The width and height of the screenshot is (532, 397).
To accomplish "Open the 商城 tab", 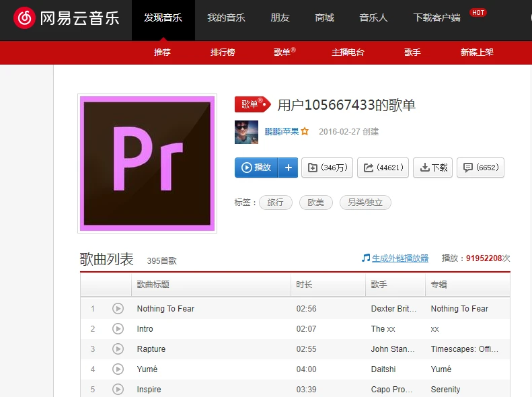I will point(325,17).
